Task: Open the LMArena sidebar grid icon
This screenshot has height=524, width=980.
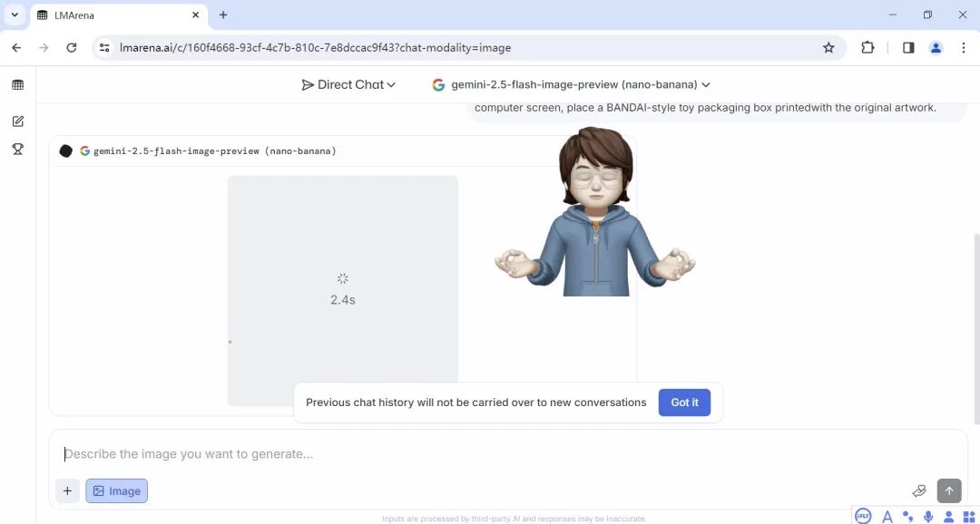Action: click(17, 85)
